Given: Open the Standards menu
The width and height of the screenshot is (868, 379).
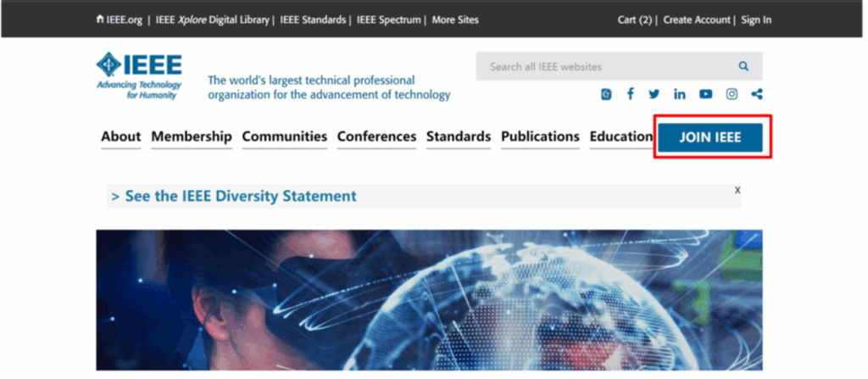Looking at the screenshot, I should point(459,137).
